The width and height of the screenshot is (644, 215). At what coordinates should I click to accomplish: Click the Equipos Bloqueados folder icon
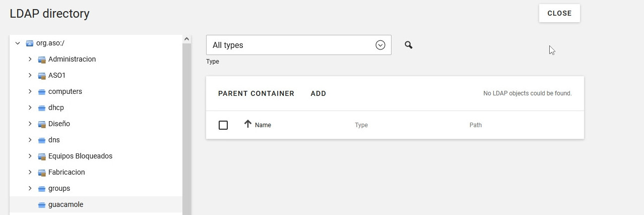point(42,156)
